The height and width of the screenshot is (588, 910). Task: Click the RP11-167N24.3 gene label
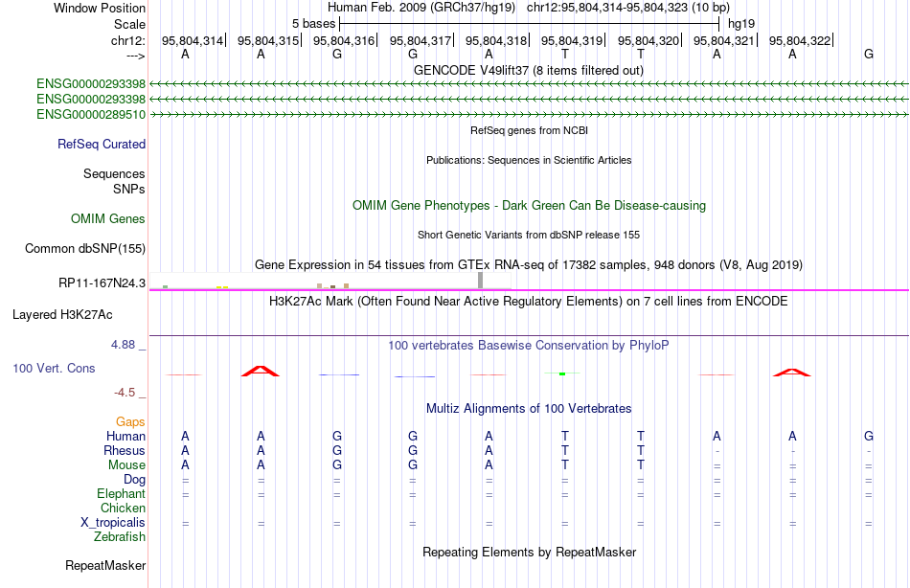pos(102,283)
